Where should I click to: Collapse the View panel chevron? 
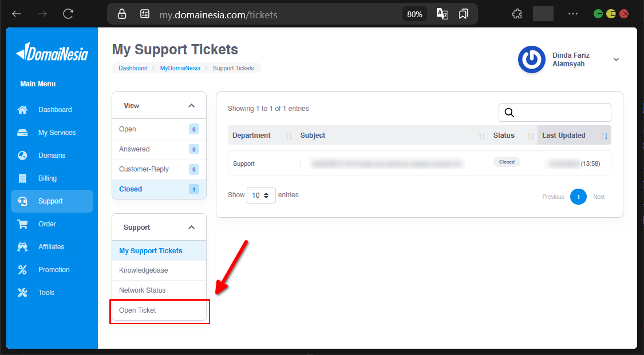pyautogui.click(x=191, y=106)
